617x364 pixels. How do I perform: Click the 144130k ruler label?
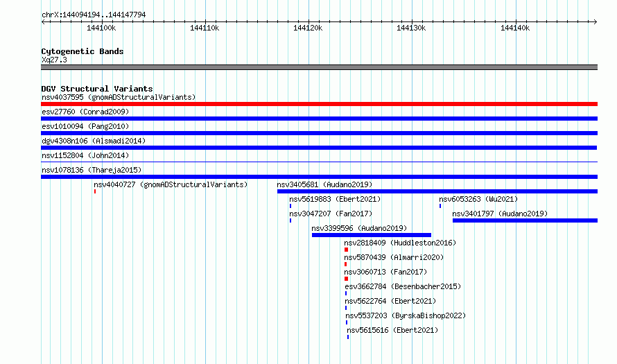tap(411, 28)
